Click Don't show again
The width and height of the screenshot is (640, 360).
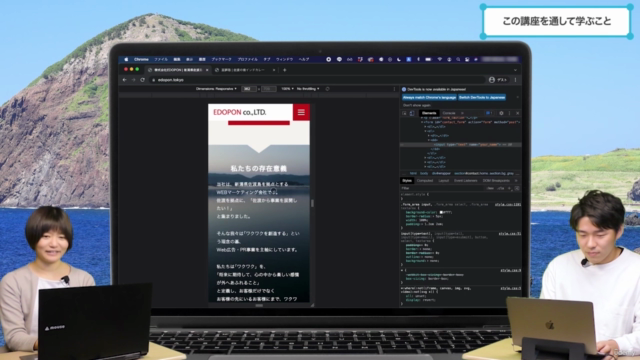point(417,105)
